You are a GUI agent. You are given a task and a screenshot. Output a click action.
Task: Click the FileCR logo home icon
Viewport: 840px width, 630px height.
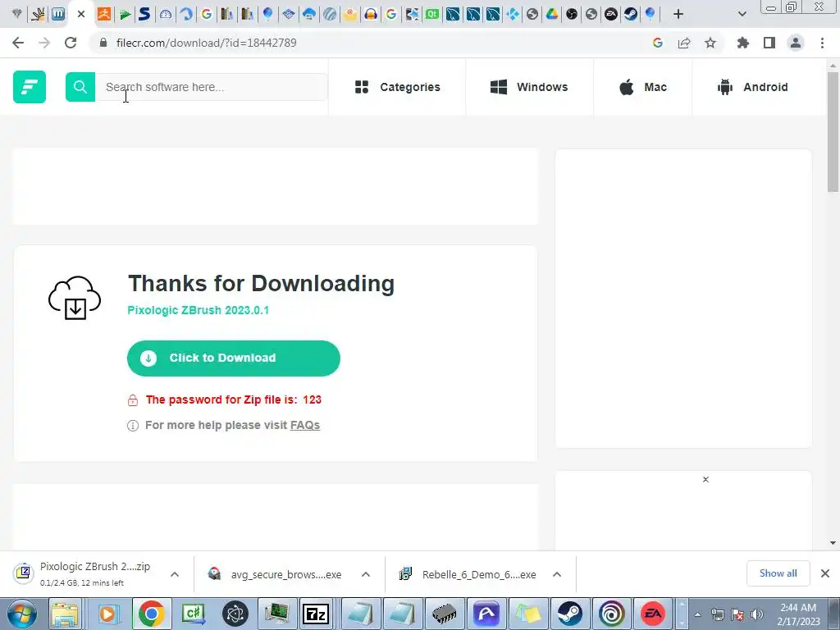click(30, 87)
